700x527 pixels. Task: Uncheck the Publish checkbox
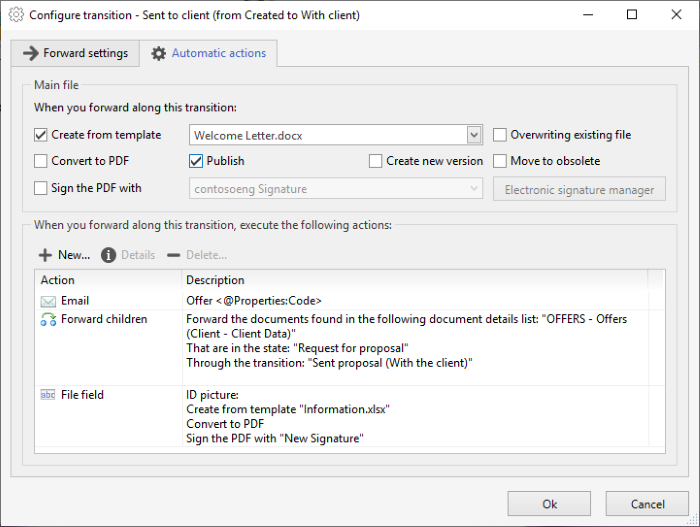196,161
